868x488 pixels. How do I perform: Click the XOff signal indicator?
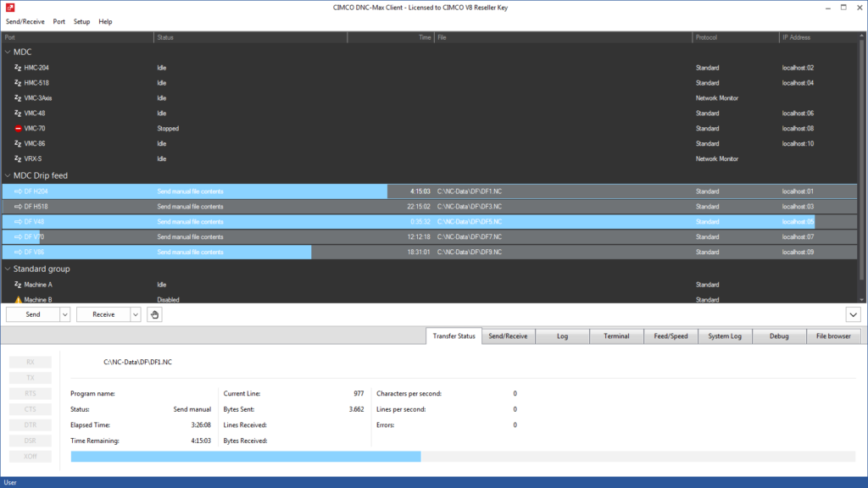[x=31, y=457]
